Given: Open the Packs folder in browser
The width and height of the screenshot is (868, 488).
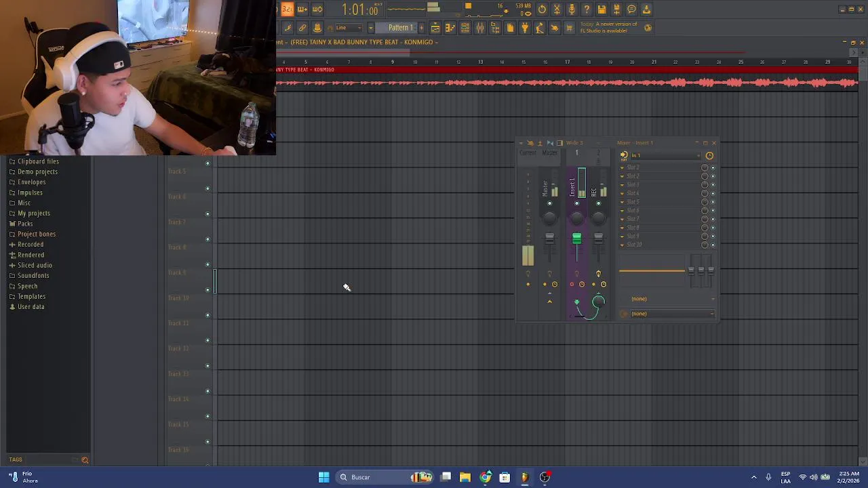Looking at the screenshot, I should coord(25,224).
